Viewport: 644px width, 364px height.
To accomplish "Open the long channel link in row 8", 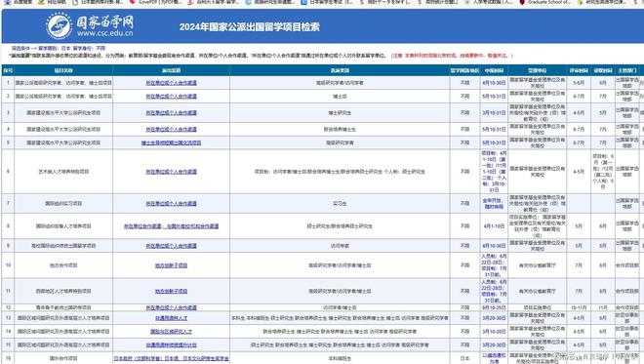I will point(171,226).
